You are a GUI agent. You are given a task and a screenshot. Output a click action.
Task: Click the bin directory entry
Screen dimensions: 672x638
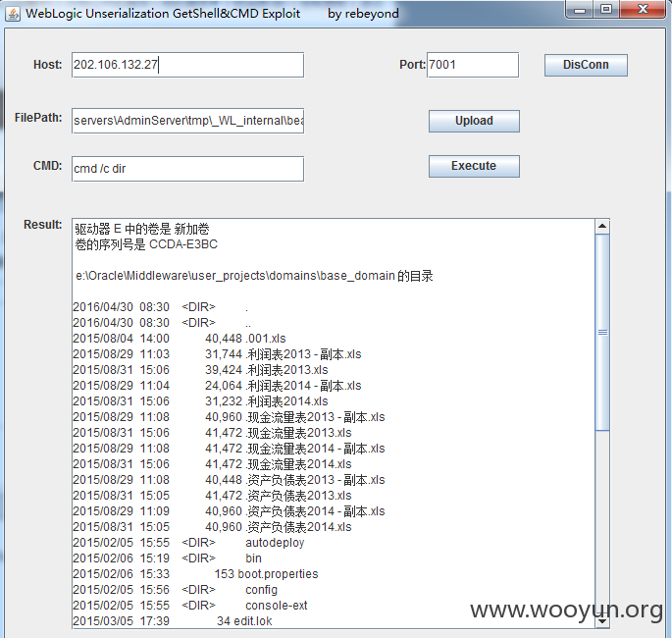click(x=167, y=558)
